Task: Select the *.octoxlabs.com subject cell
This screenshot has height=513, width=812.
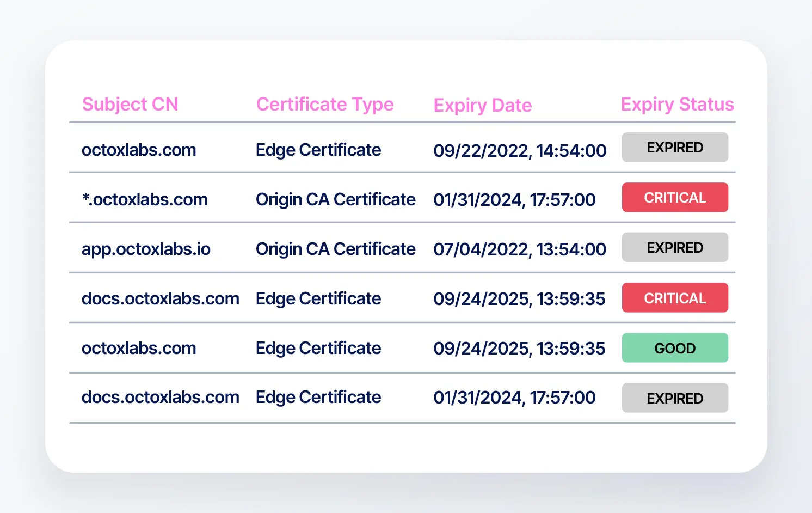Action: [145, 199]
